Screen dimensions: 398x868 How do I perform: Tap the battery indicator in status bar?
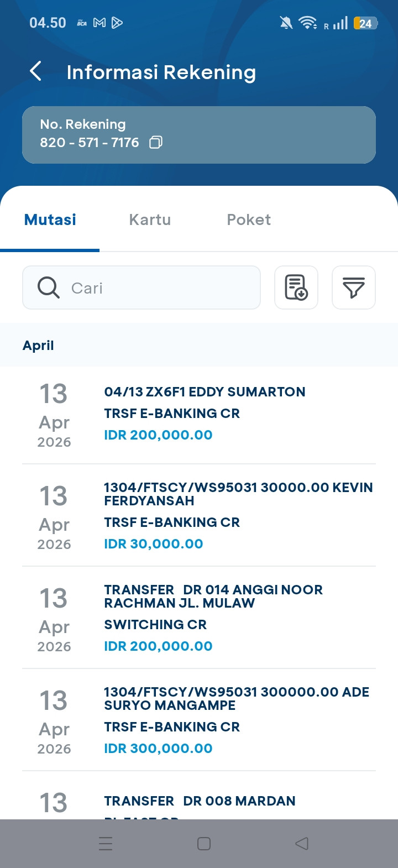coord(365,23)
